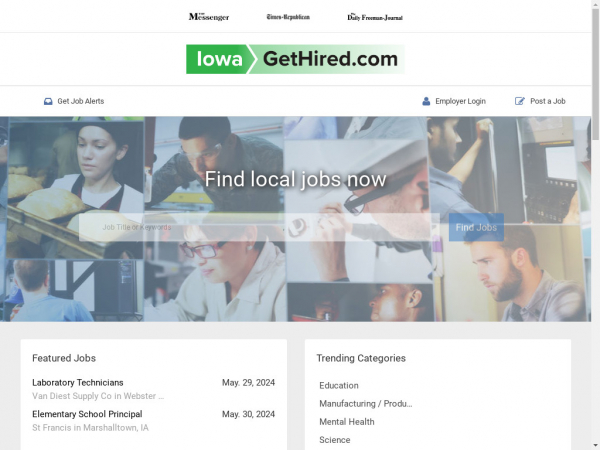Screen dimensions: 600x450
Task: Click the person icon beside Employer Login
Action: pyautogui.click(x=426, y=101)
